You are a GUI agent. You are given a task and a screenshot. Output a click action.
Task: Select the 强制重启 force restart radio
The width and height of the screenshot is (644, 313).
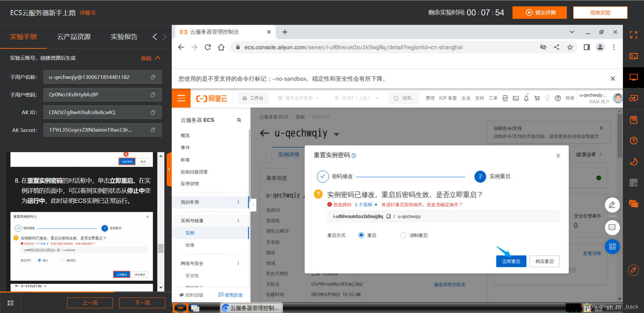[403, 235]
